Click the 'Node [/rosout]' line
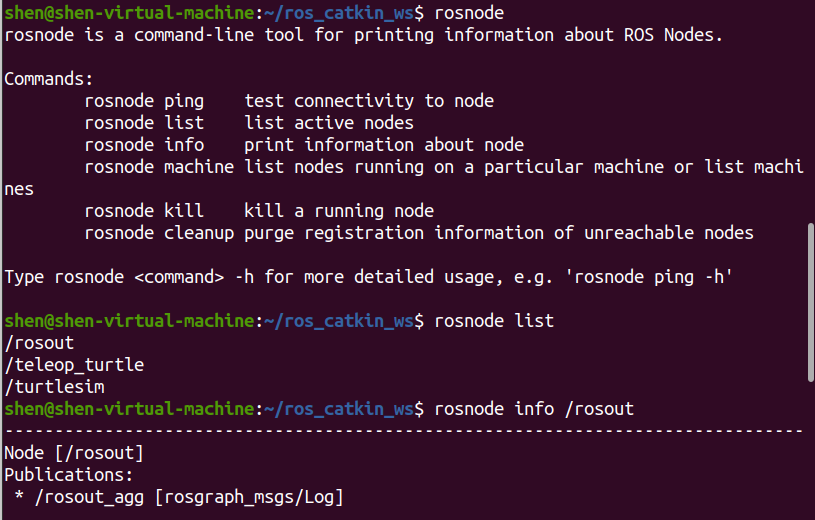The width and height of the screenshot is (815, 520). [x=74, y=453]
